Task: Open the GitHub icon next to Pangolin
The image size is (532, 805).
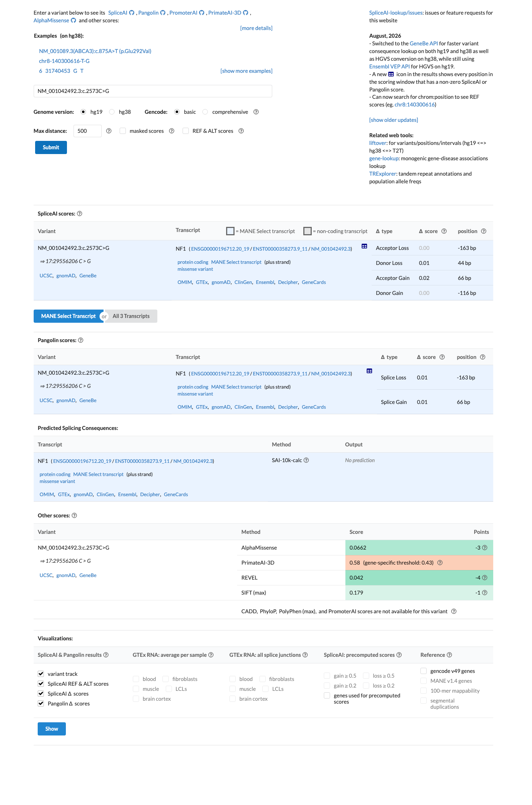Action: (163, 13)
